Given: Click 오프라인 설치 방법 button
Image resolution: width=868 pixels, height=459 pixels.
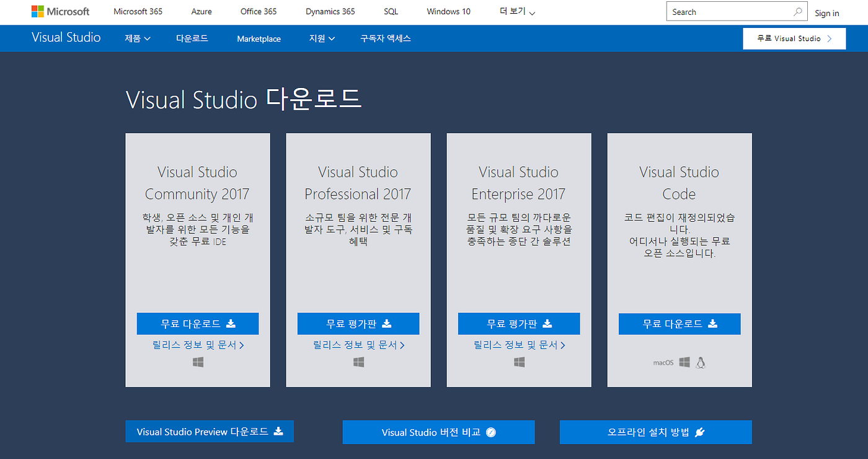Looking at the screenshot, I should 656,432.
